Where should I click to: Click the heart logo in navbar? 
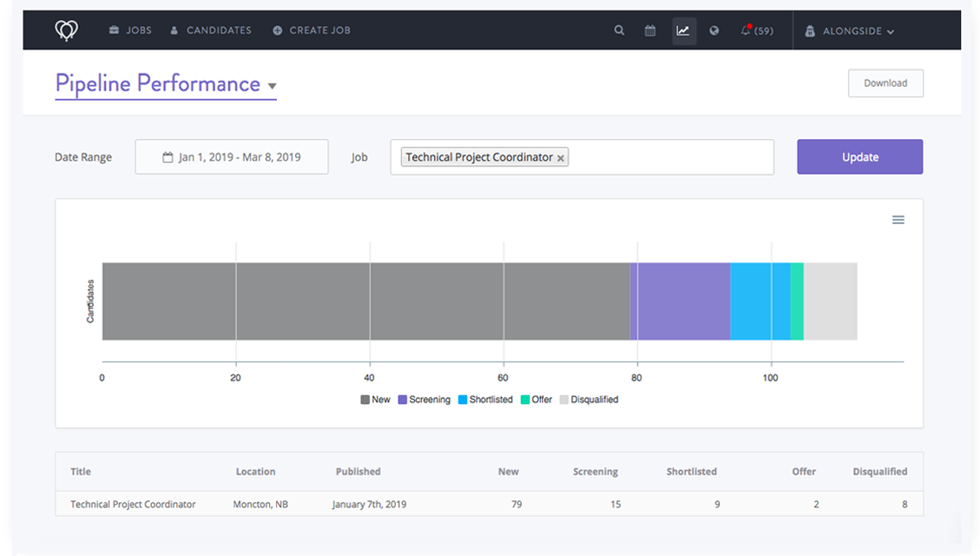67,30
